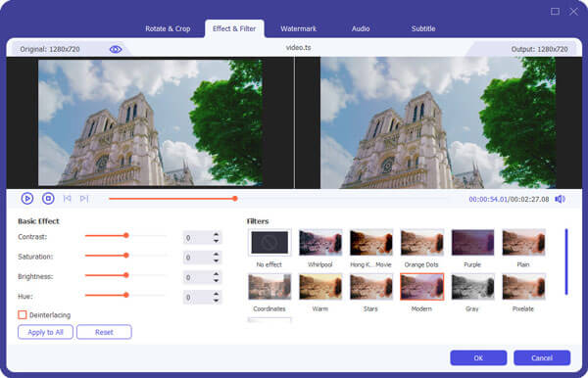Viewport: 588px width, 378px height.
Task: Click the Brightness slider handle
Action: coord(126,275)
